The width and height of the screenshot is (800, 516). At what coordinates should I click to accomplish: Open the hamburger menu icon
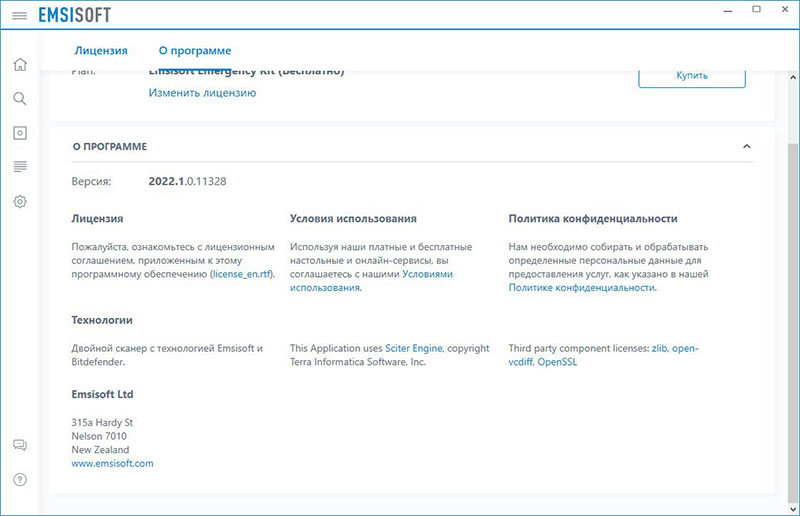pyautogui.click(x=19, y=16)
